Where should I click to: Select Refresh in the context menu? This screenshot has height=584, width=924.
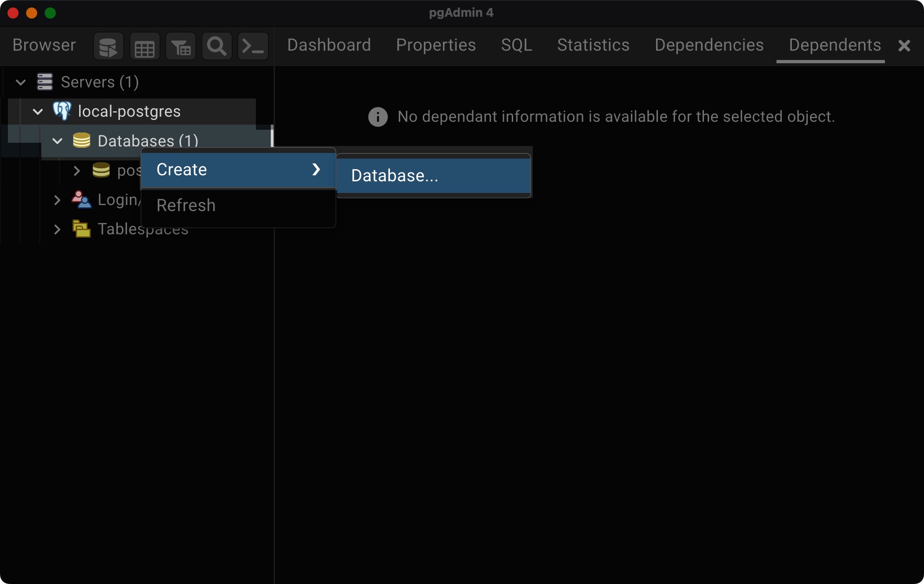tap(186, 206)
